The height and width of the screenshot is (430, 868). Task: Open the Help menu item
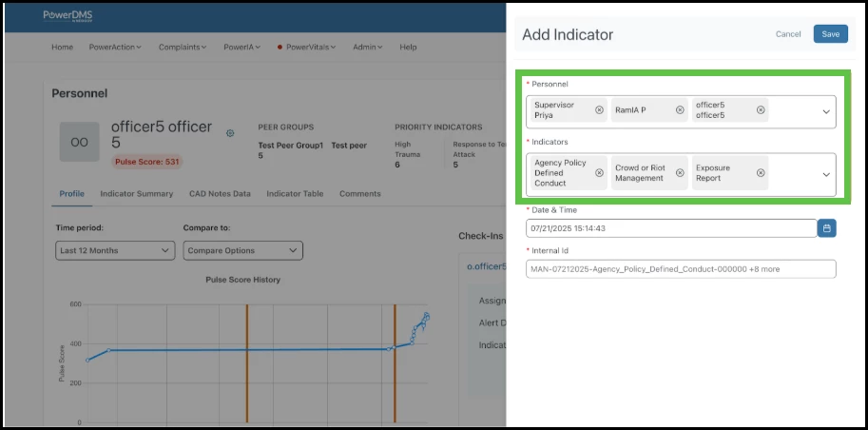pos(408,48)
